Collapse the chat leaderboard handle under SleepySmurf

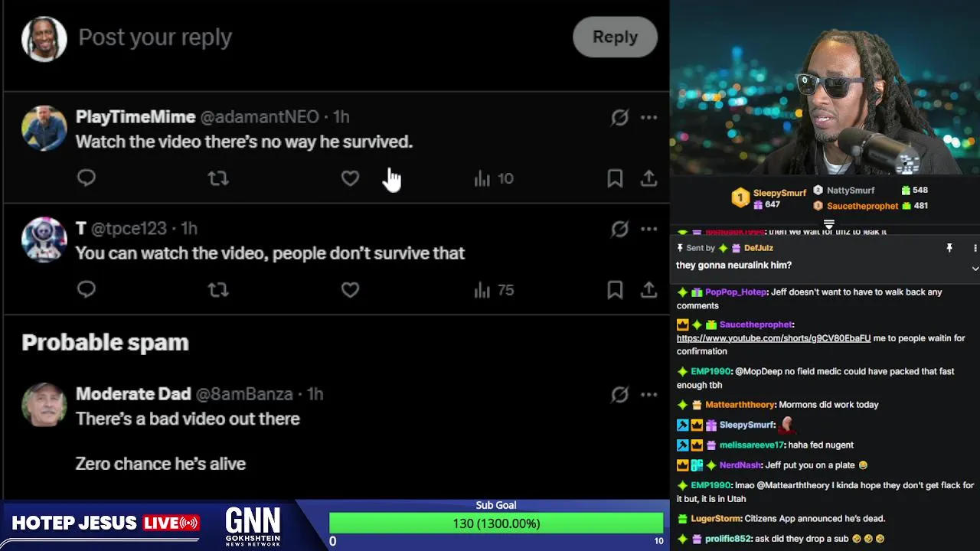(828, 224)
